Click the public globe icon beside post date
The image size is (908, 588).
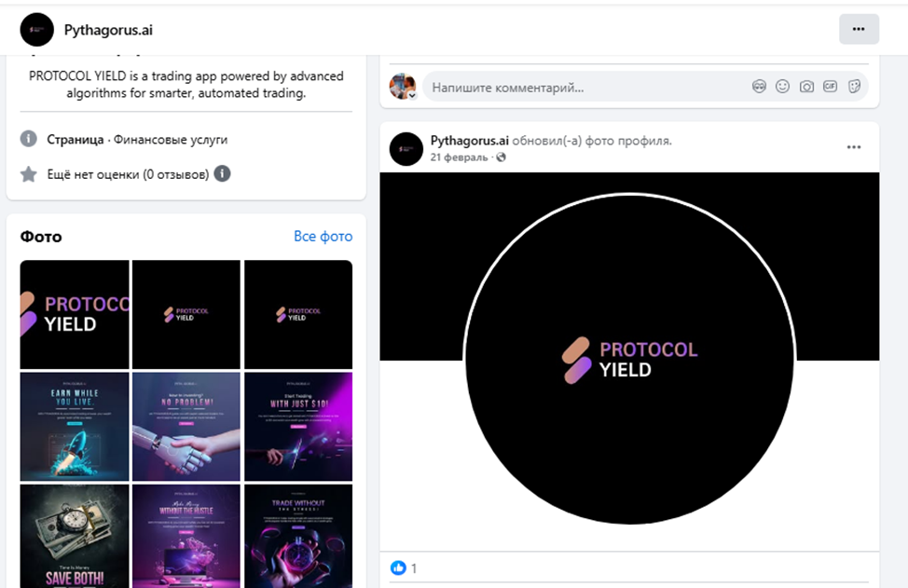pos(502,157)
